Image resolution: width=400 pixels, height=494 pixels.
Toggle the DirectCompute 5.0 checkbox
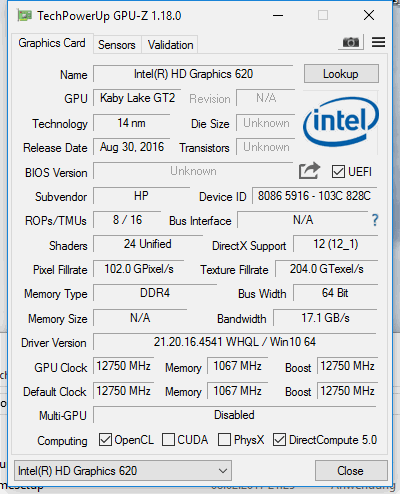(x=279, y=440)
